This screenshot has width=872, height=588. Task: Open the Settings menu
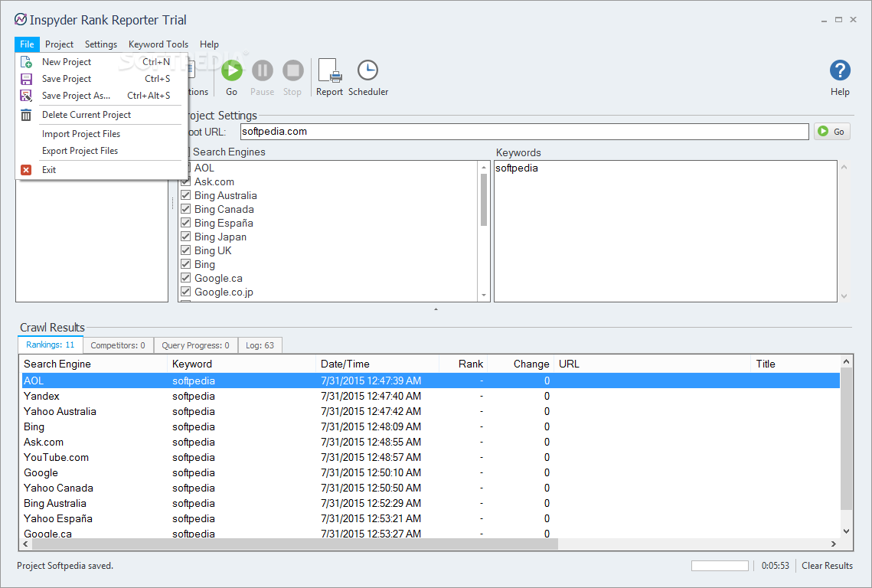[x=100, y=44]
